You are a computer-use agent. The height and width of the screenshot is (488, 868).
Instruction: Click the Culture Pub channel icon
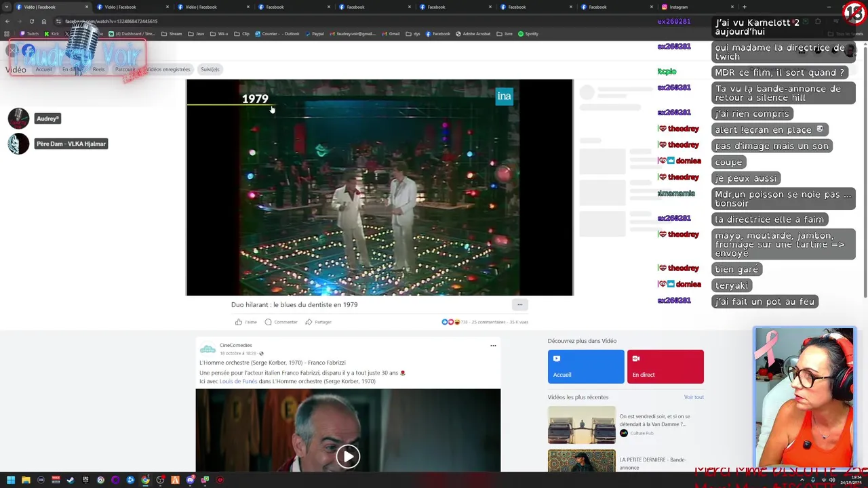point(623,433)
